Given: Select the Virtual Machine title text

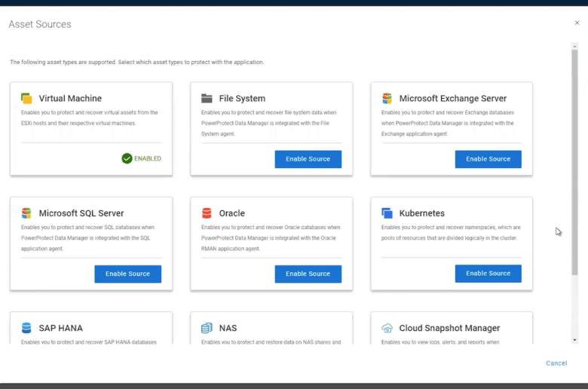Looking at the screenshot, I should (x=70, y=98).
